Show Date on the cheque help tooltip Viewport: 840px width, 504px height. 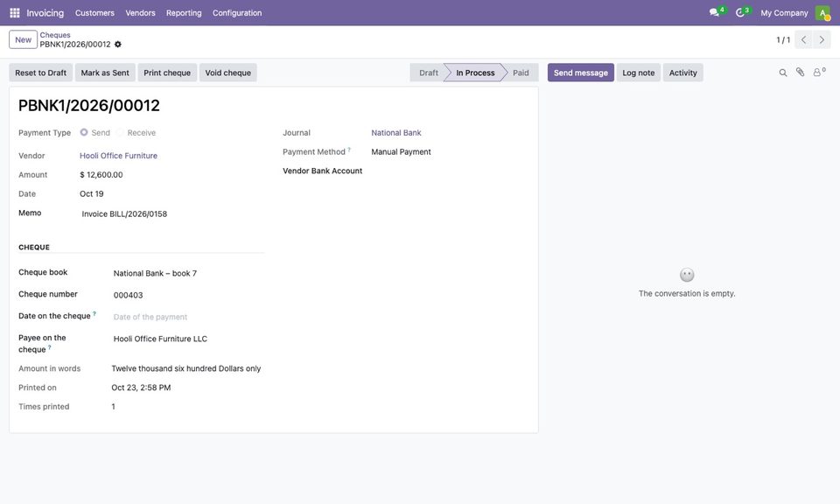pyautogui.click(x=94, y=314)
